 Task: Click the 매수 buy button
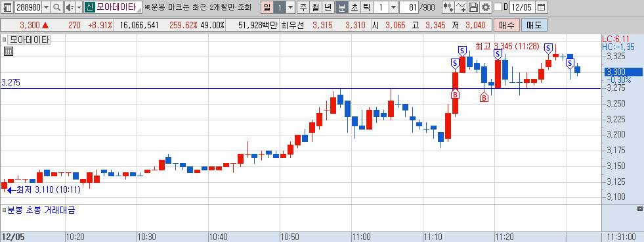[506, 25]
